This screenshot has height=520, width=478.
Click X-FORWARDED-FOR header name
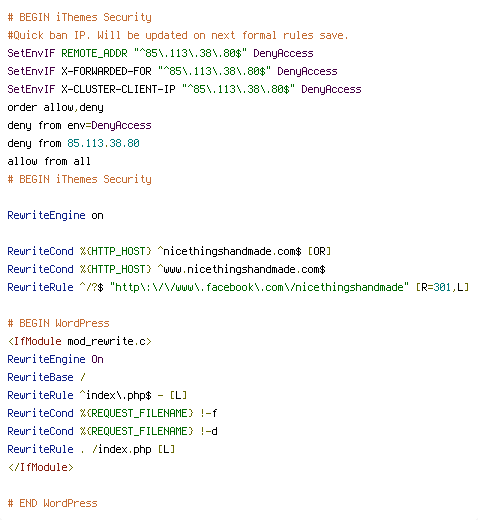click(106, 71)
